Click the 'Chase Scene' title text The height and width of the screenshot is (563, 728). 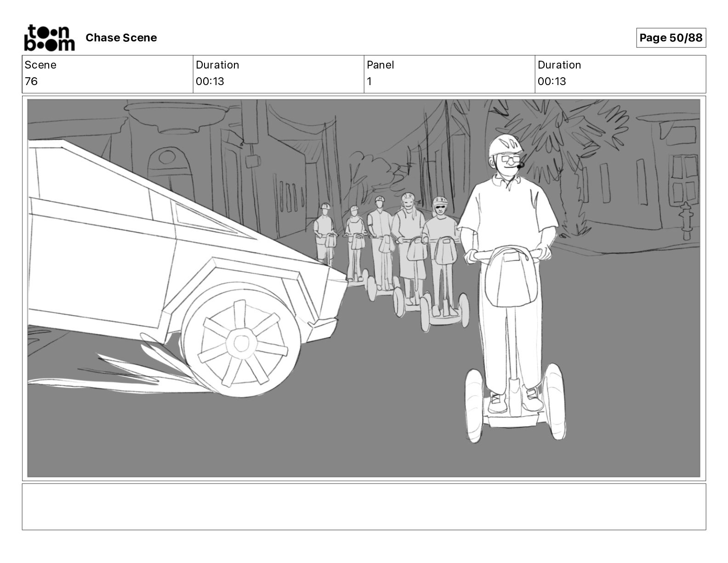[121, 38]
